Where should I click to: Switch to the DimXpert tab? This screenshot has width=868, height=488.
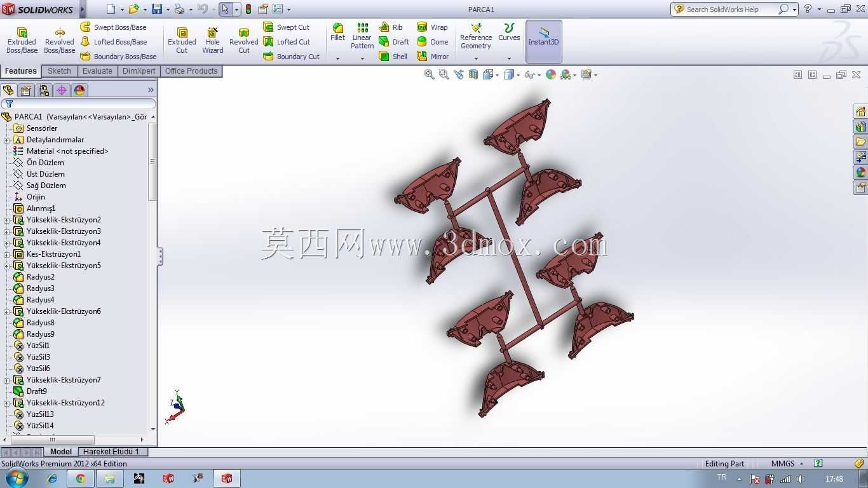(x=139, y=71)
